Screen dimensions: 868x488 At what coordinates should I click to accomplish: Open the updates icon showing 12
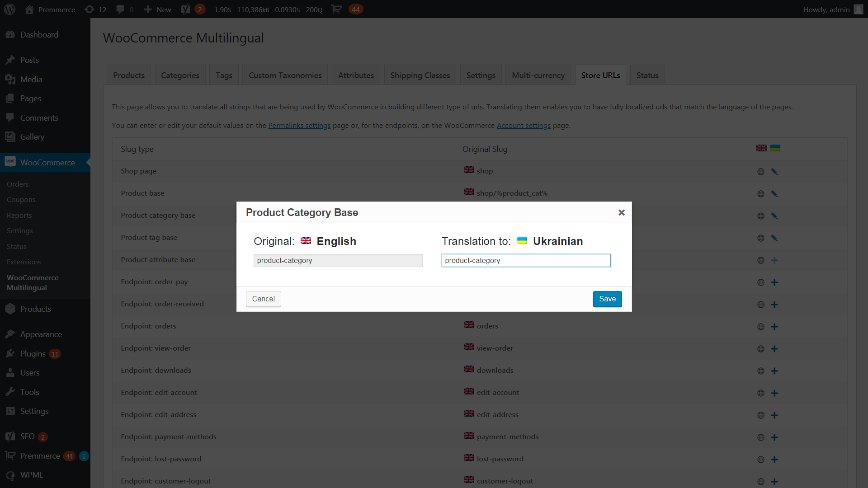(x=95, y=9)
